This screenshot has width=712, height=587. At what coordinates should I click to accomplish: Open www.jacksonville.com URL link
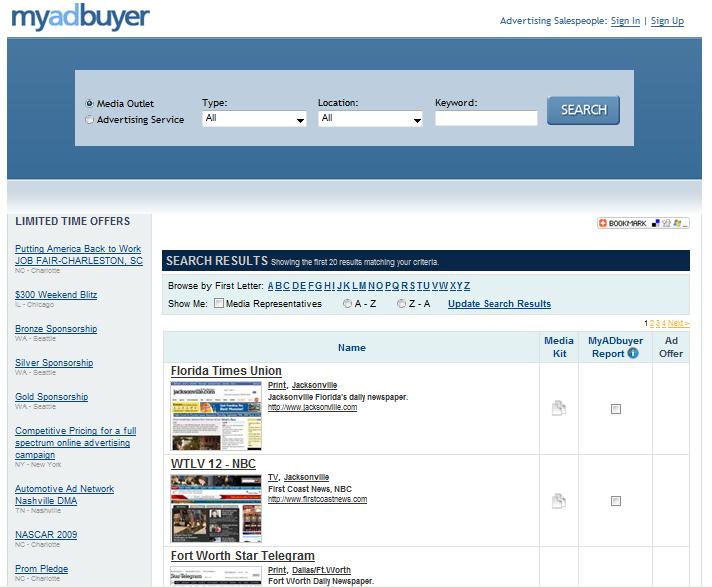coord(312,407)
